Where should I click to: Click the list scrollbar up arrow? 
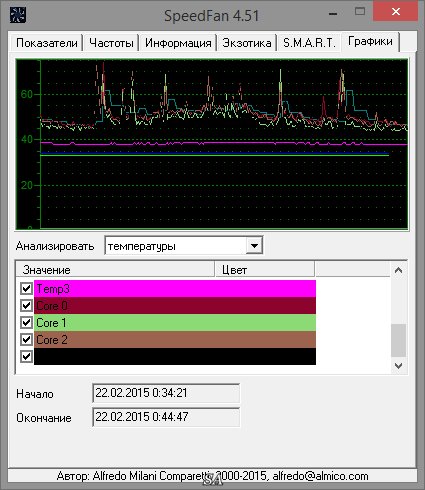398,270
